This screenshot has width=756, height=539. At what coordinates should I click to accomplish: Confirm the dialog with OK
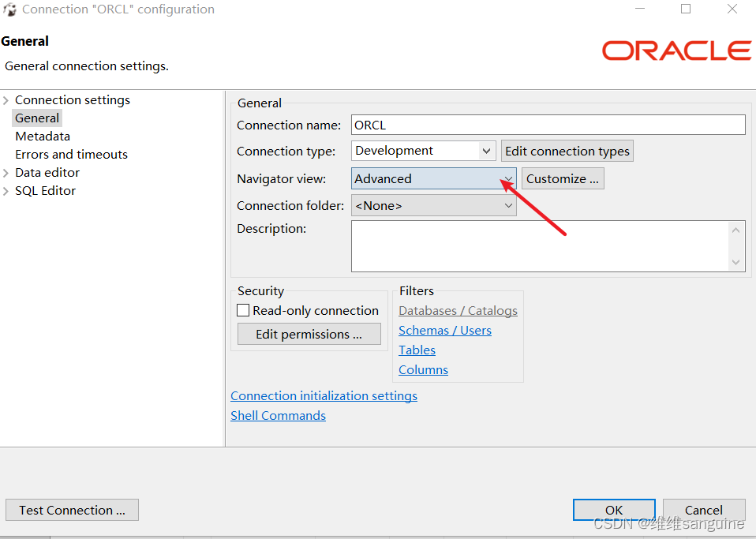614,510
